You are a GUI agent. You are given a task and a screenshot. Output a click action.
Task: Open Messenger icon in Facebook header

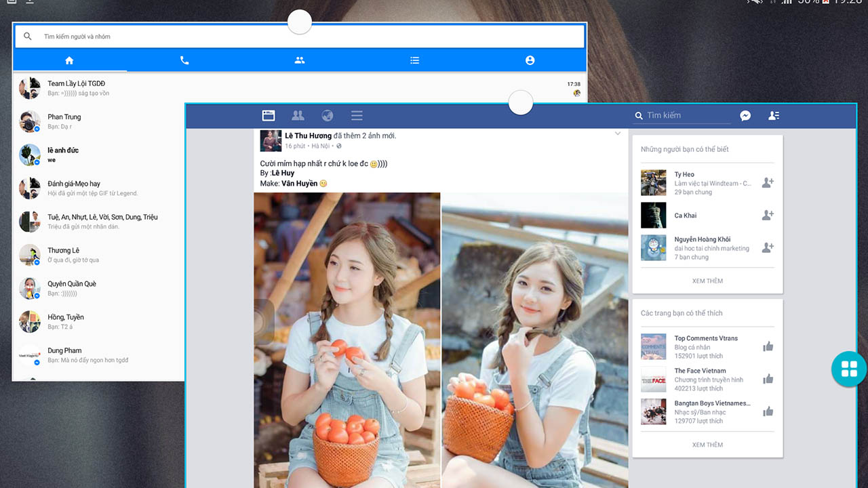pyautogui.click(x=745, y=116)
